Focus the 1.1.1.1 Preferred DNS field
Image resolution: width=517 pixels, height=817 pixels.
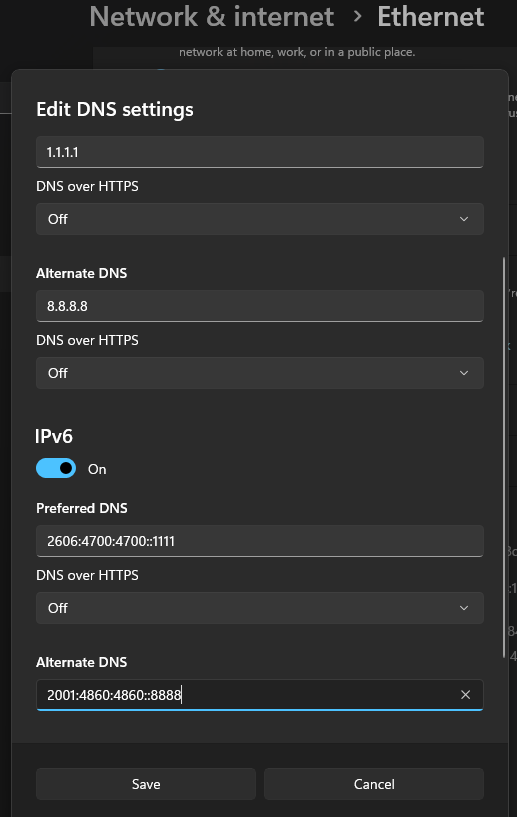[260, 152]
